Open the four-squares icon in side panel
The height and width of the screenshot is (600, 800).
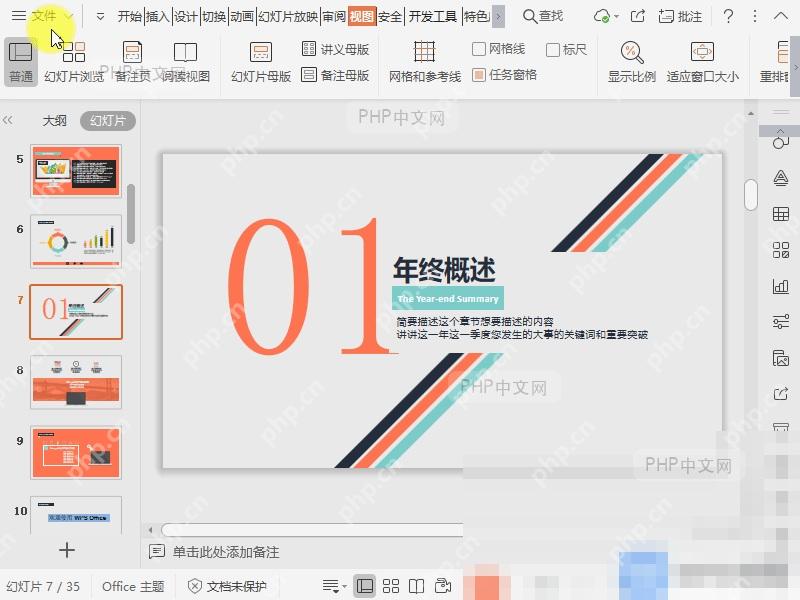tap(781, 250)
